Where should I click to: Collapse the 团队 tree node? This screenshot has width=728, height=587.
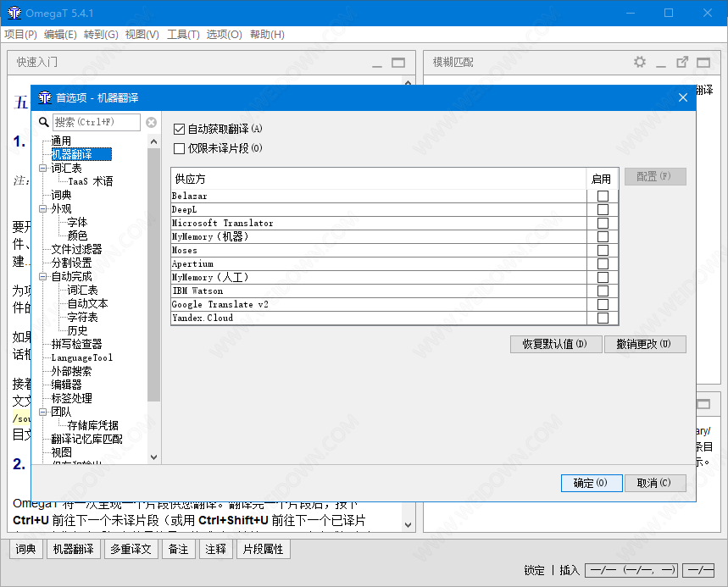coord(43,412)
